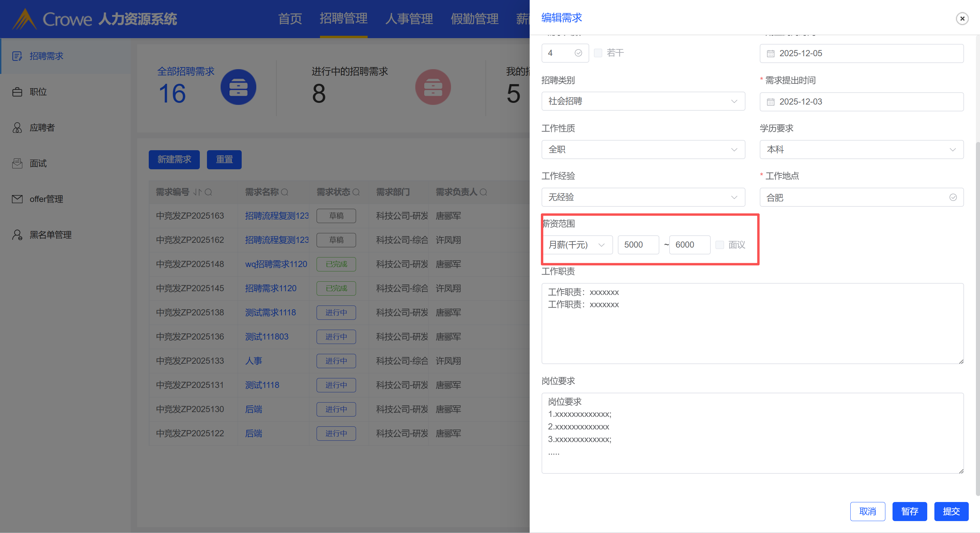Screen dimensions: 980x533
Task: Click the 应聘者 person icon
Action: (17, 127)
